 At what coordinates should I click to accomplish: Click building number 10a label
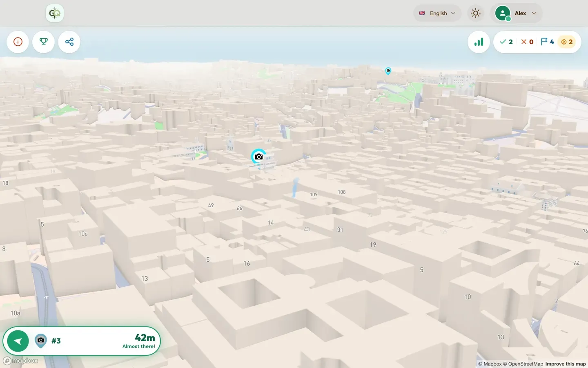pyautogui.click(x=16, y=313)
